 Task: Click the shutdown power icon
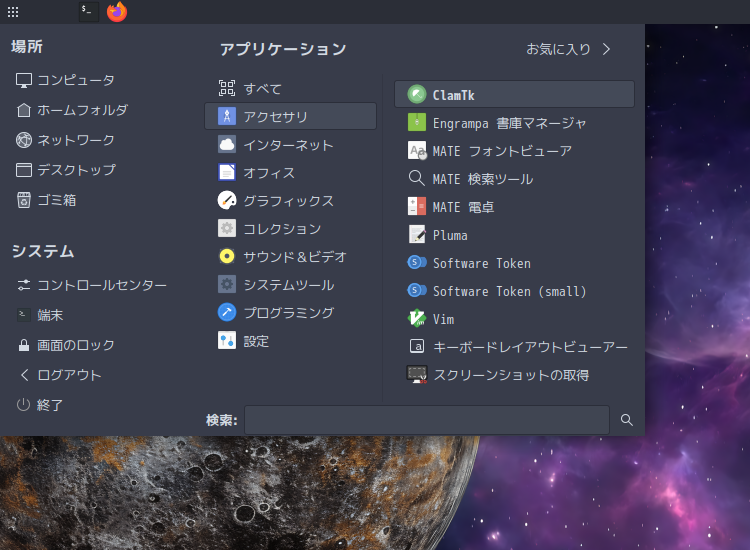tap(23, 405)
